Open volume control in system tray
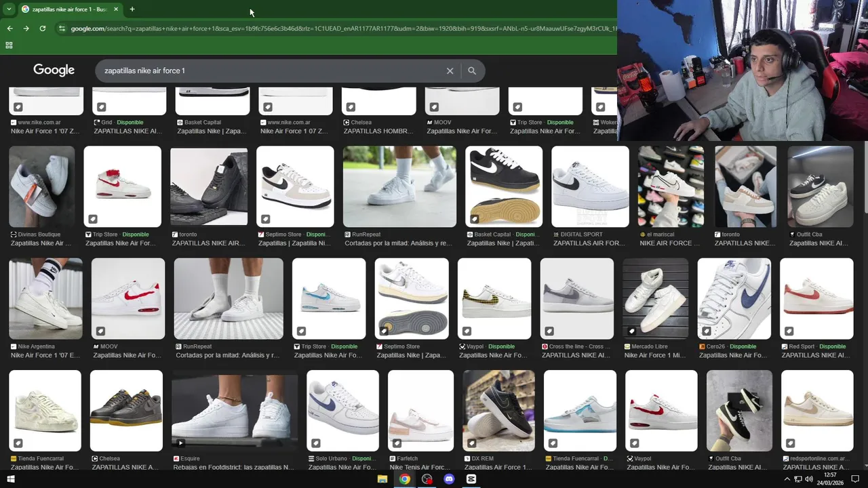Viewport: 868px width, 488px height. click(x=809, y=479)
